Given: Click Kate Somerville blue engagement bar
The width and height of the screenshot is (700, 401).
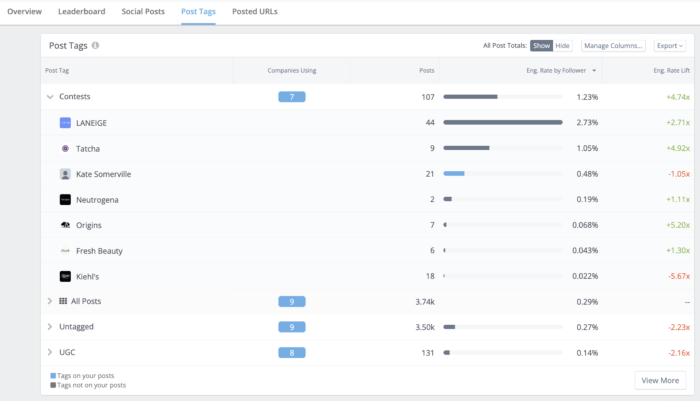Looking at the screenshot, I should tap(454, 174).
